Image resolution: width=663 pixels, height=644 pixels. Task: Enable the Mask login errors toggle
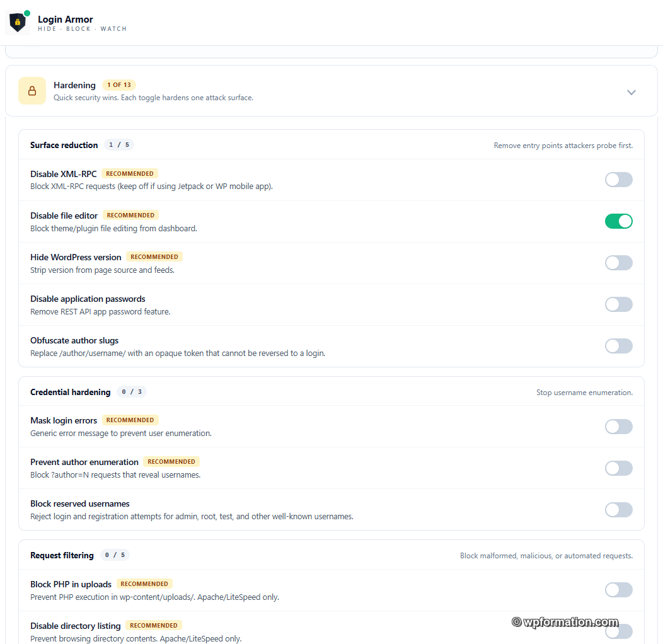pyautogui.click(x=619, y=427)
